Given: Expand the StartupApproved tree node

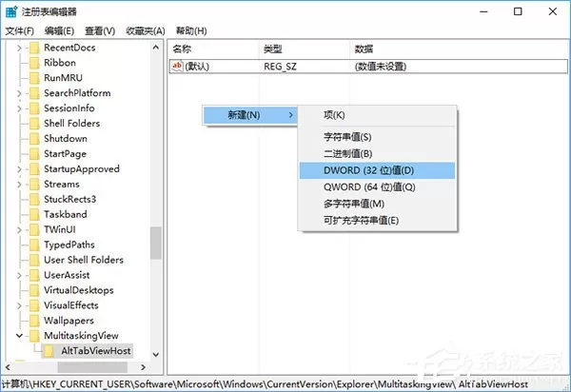Looking at the screenshot, I should [x=19, y=169].
